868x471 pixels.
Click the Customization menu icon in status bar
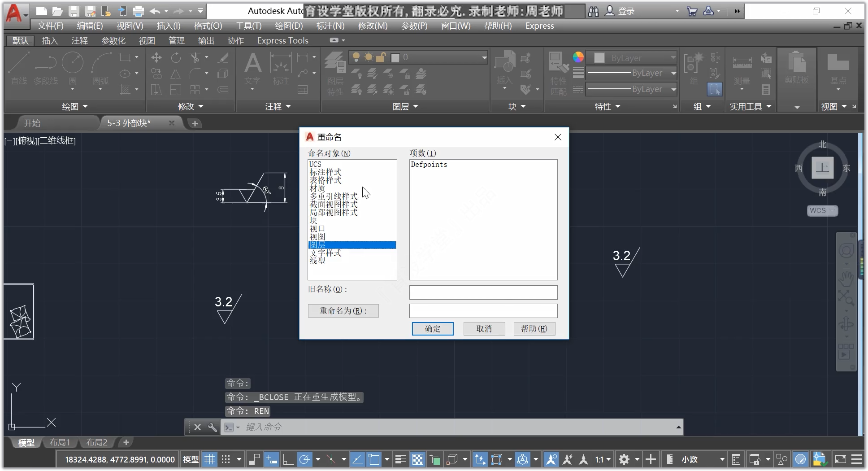click(x=856, y=459)
